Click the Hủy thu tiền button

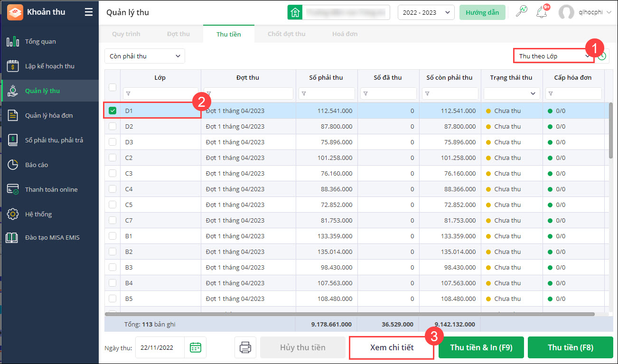point(303,347)
